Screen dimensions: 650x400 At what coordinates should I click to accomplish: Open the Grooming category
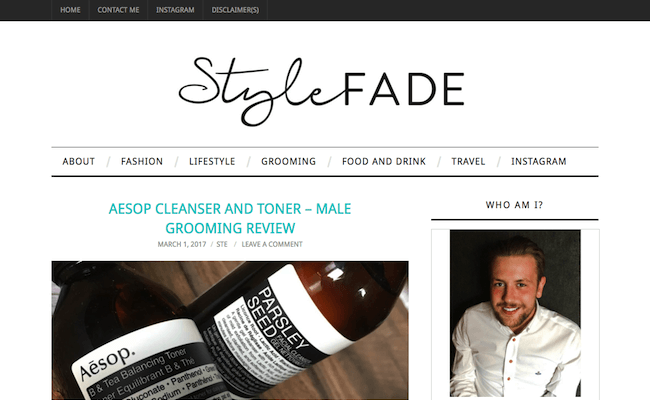288,161
